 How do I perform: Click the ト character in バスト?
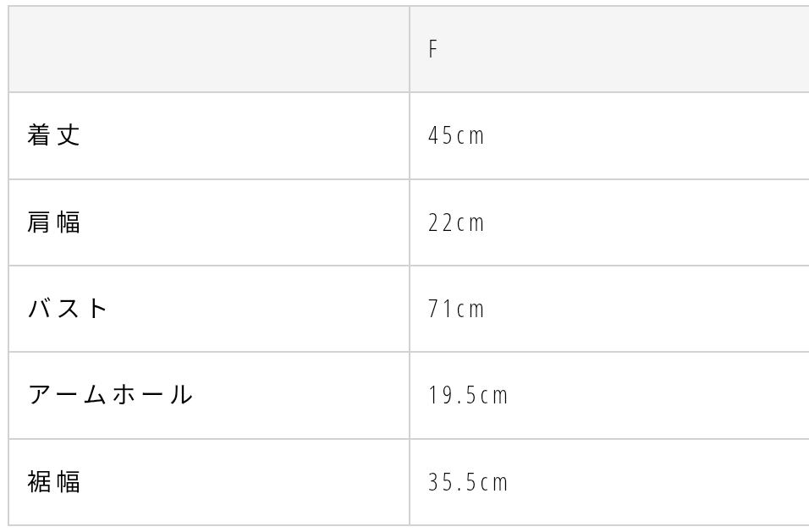(97, 309)
